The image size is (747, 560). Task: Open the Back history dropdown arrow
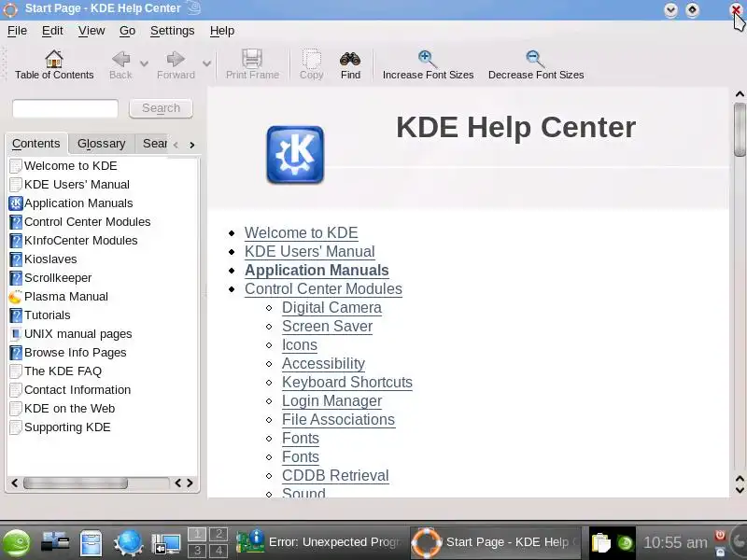(144, 63)
